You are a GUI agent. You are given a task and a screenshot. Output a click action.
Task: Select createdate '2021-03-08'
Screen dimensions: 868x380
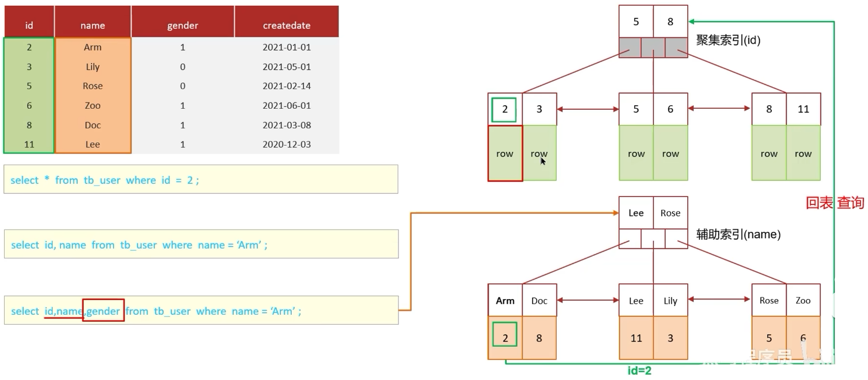287,125
